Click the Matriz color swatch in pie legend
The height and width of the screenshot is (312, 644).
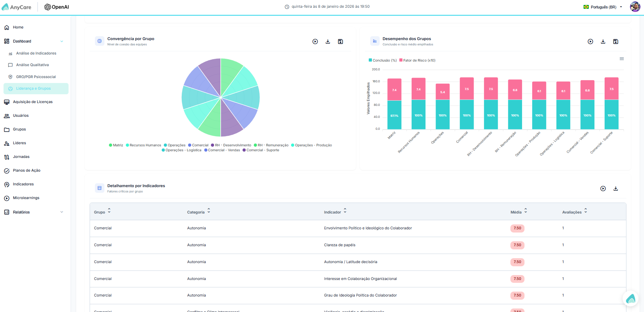[x=110, y=145]
